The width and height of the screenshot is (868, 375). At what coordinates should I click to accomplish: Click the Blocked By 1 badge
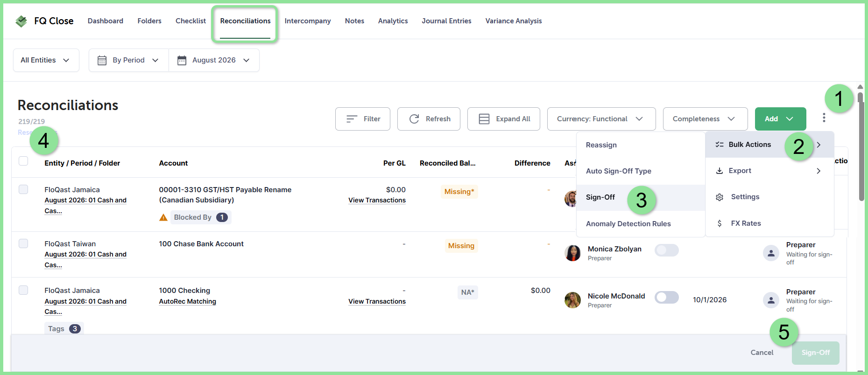201,217
